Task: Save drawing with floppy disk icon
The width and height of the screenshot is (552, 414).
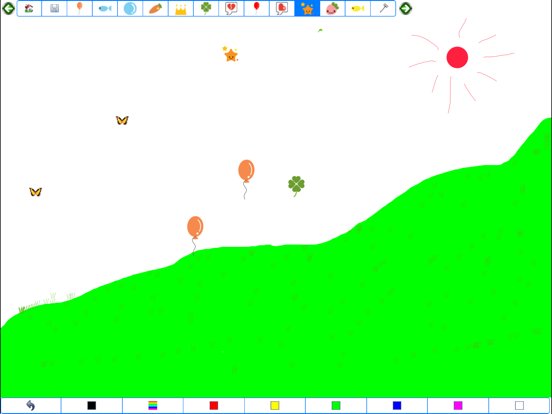Action: click(54, 8)
